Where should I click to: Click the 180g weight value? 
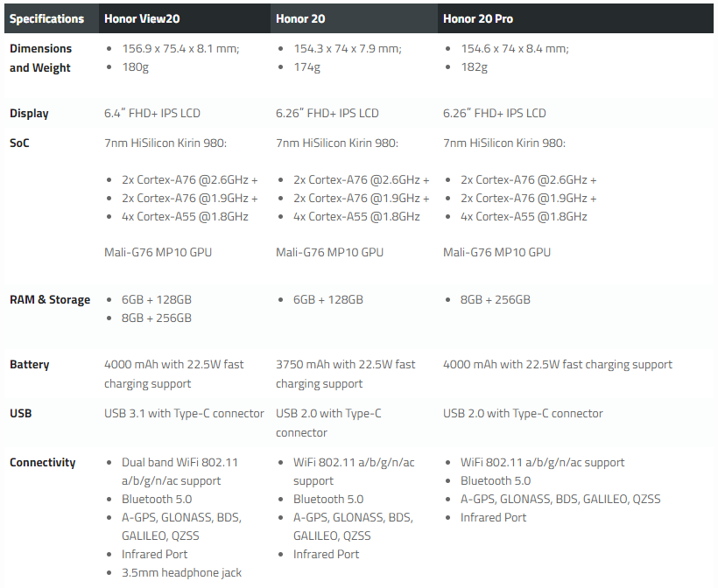point(134,67)
